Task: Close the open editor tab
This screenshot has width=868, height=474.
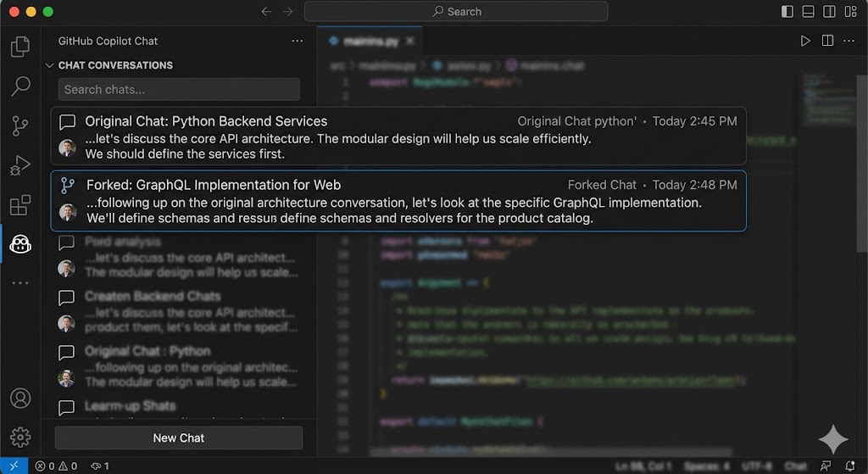Action: 410,41
